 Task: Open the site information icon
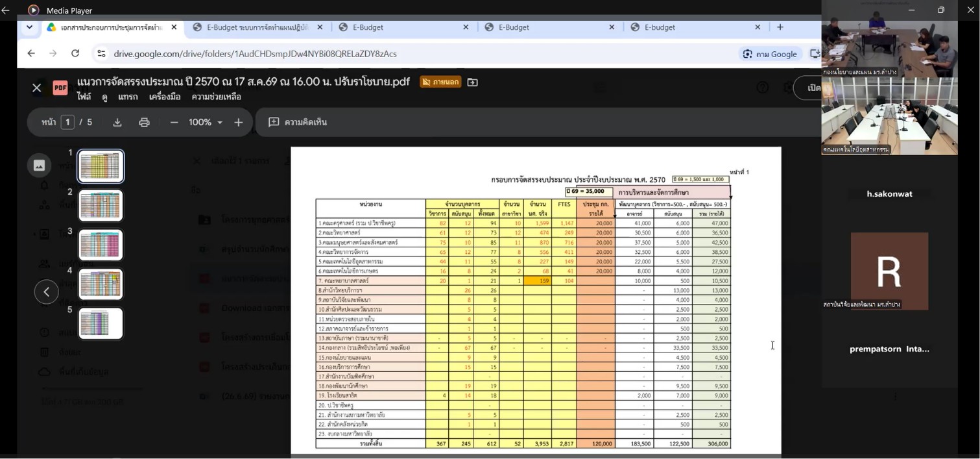[x=101, y=54]
